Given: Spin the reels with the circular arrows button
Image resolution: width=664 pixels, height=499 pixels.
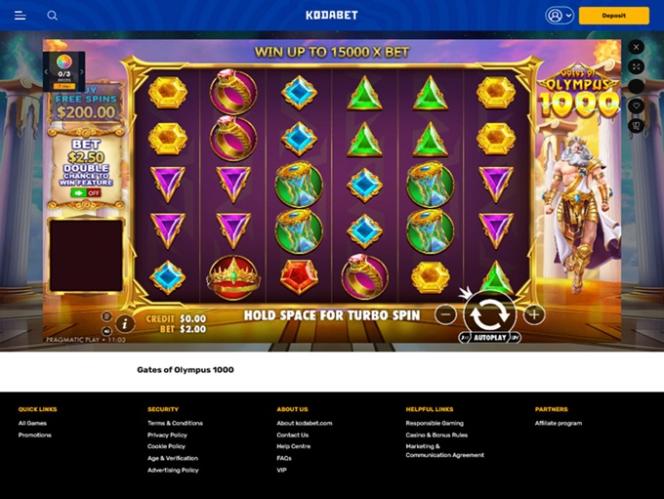Looking at the screenshot, I should (490, 314).
